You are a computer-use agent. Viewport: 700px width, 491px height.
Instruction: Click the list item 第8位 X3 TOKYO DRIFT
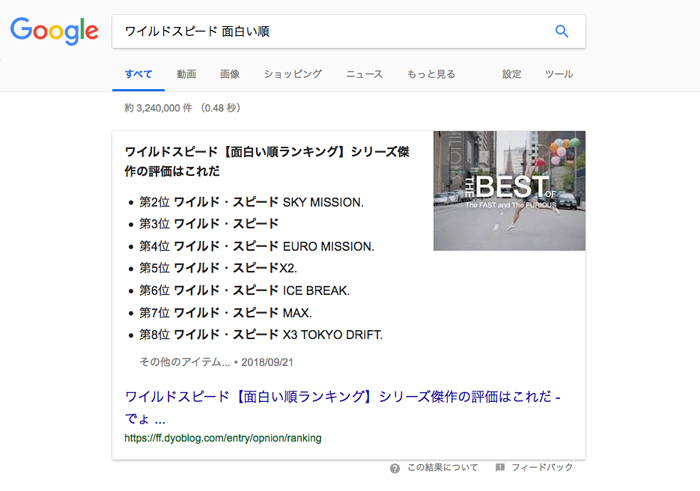(x=261, y=335)
